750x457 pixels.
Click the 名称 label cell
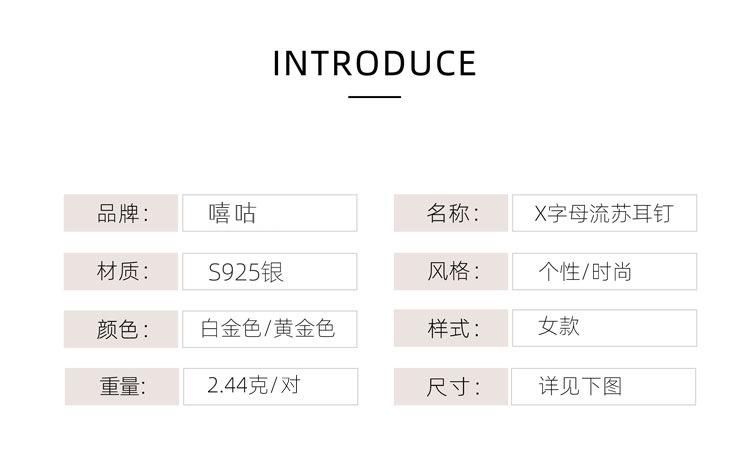(x=451, y=213)
